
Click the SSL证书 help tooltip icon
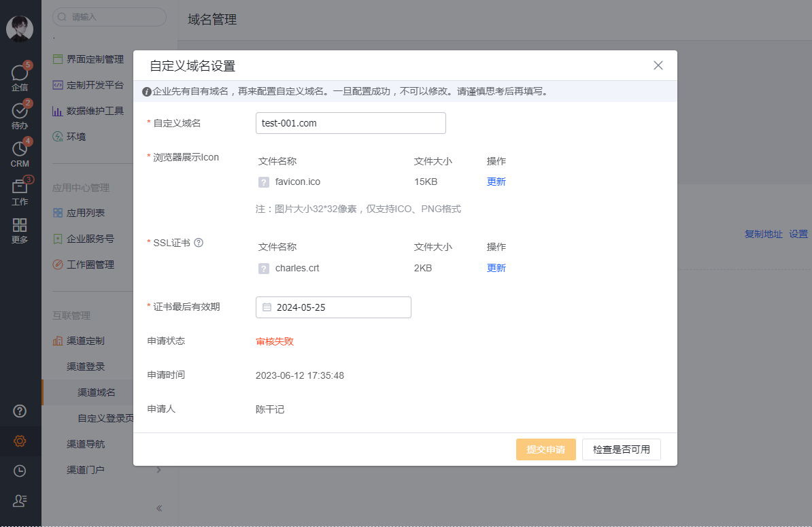pyautogui.click(x=199, y=243)
